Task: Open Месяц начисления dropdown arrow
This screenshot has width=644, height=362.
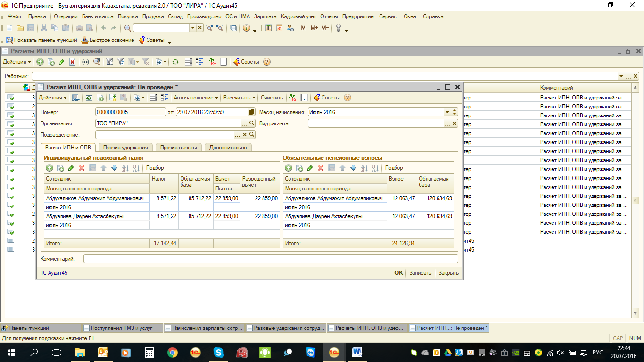Action: tap(447, 112)
